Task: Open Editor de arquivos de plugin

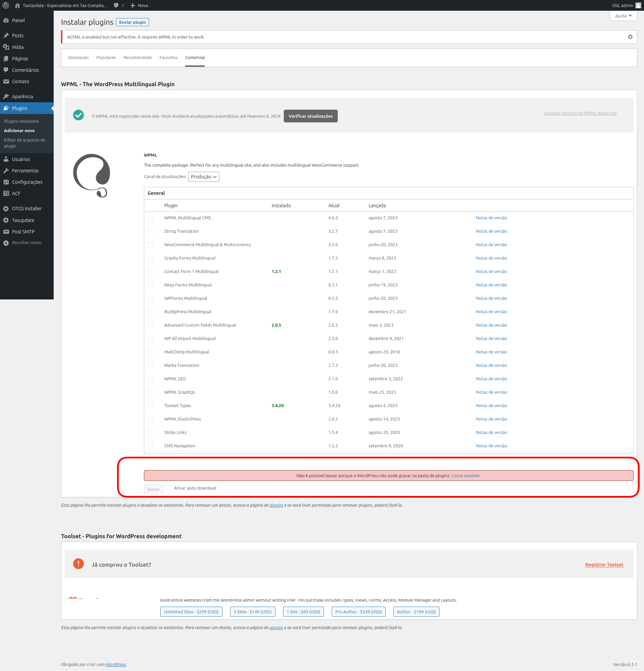Action: tap(24, 143)
